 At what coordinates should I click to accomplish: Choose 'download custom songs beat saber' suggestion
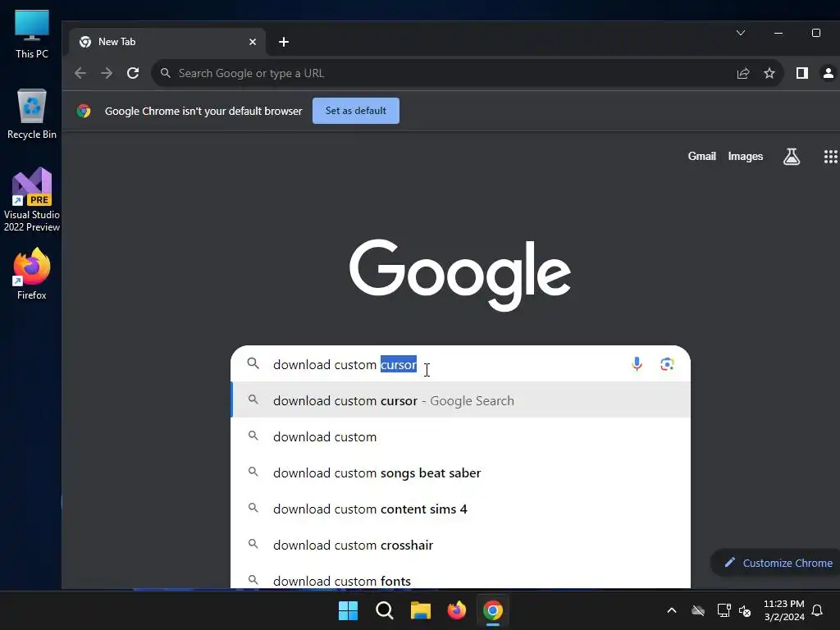click(461, 473)
